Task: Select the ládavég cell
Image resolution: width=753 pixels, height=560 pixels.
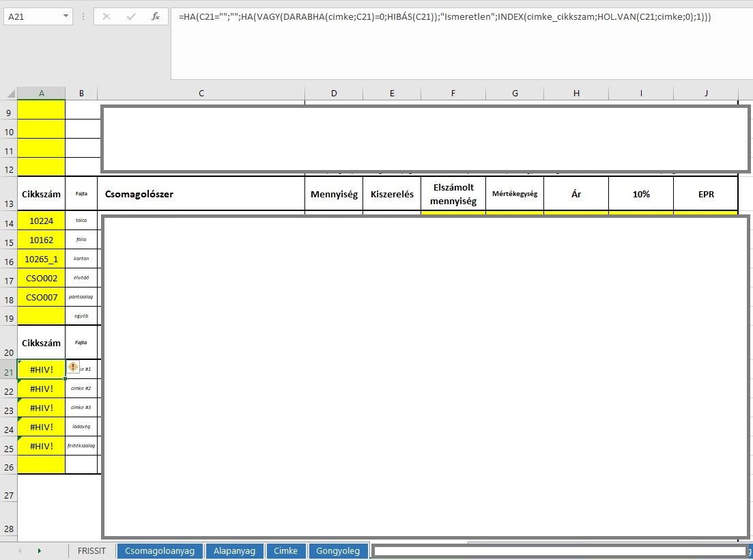Action: [x=81, y=427]
